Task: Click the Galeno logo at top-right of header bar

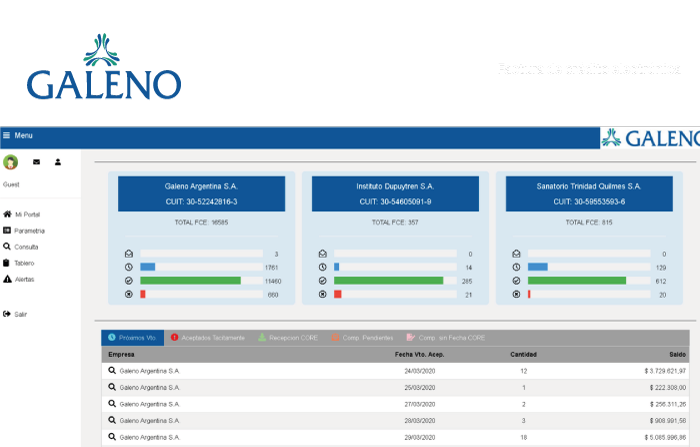Action: (650, 138)
